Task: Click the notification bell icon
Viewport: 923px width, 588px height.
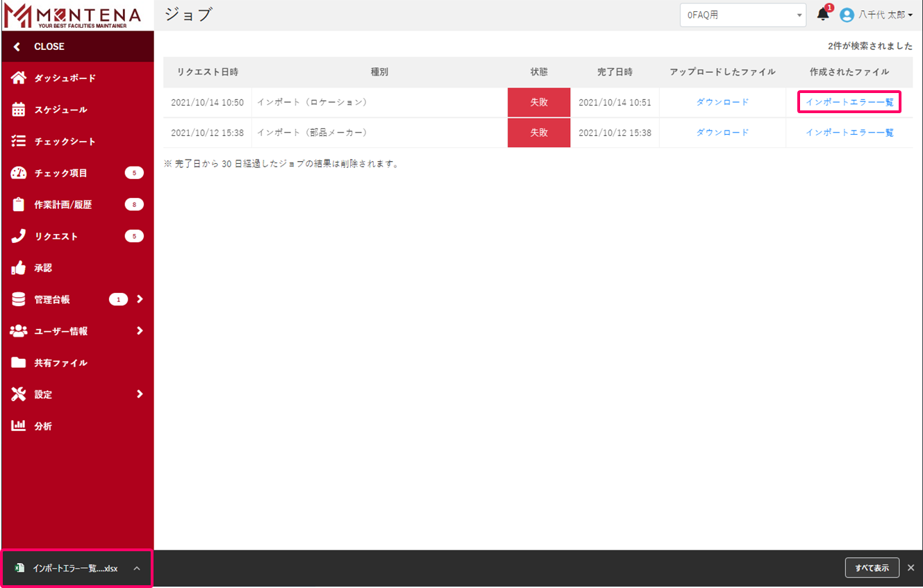Action: [x=823, y=15]
